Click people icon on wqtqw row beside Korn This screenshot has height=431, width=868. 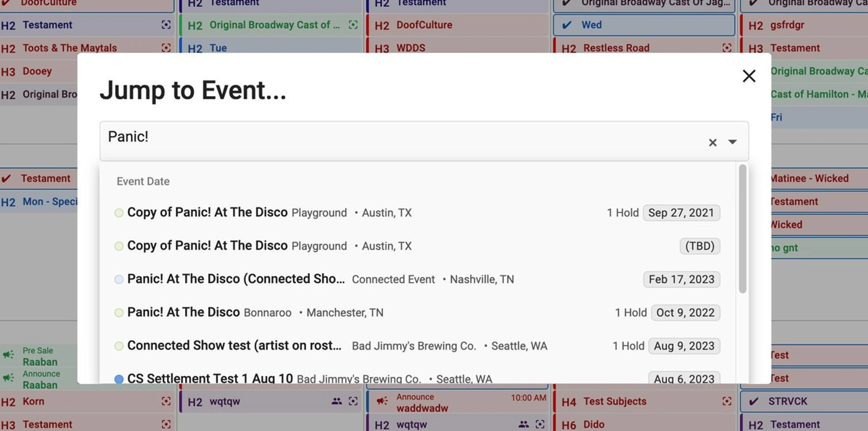(x=337, y=401)
